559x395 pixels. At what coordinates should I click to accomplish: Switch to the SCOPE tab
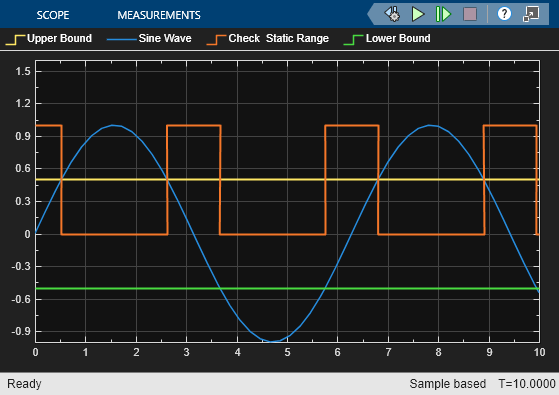coord(53,15)
